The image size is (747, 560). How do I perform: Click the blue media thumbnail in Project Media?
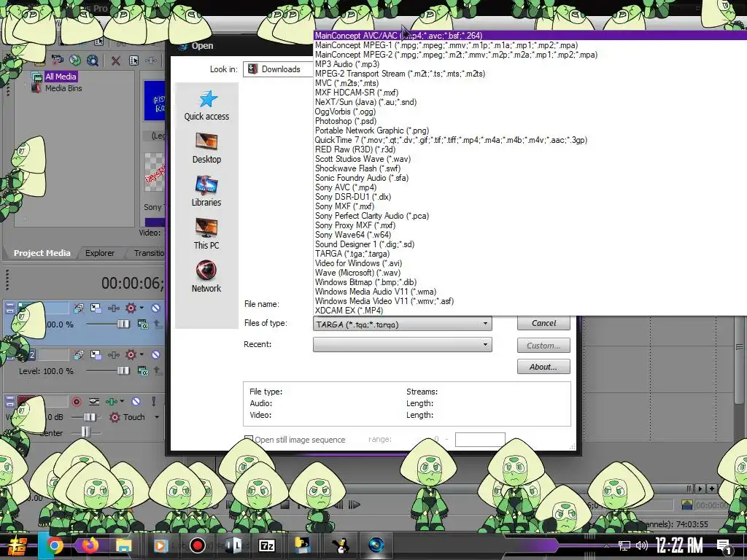[x=155, y=101]
